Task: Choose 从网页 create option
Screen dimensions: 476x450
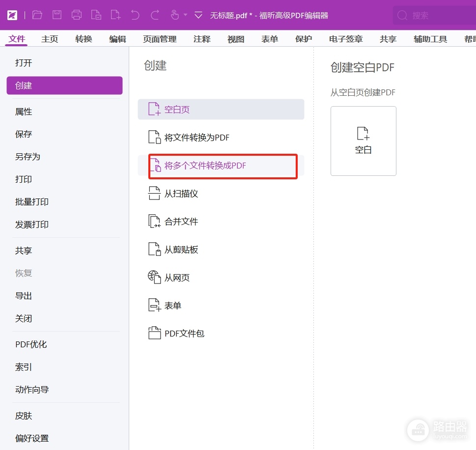Action: click(x=221, y=278)
